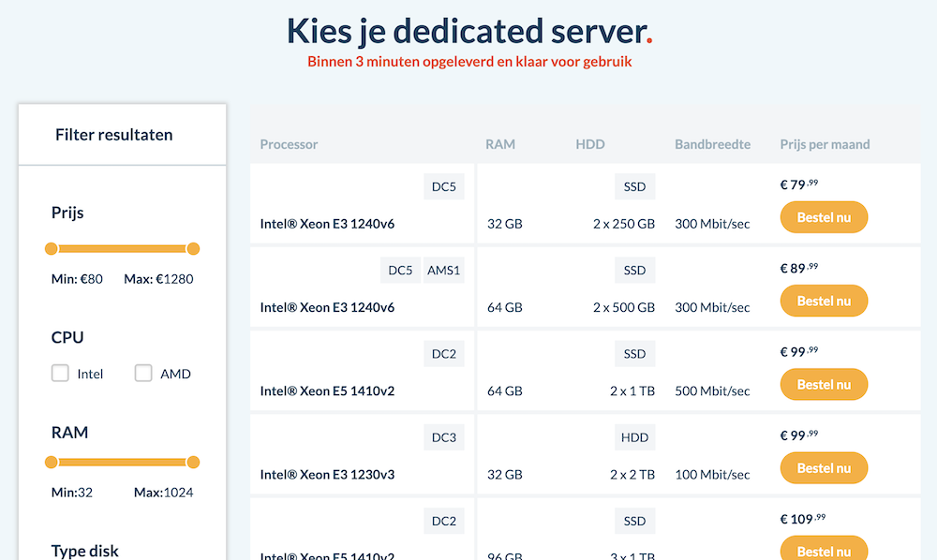This screenshot has width=937, height=560.
Task: Click the HDD badge on the Xeon E3 1230v3 row
Action: pyautogui.click(x=634, y=436)
